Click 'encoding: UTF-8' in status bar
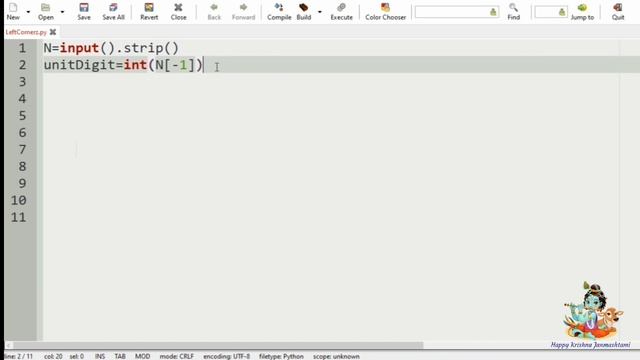This screenshot has width=640, height=360. click(227, 356)
